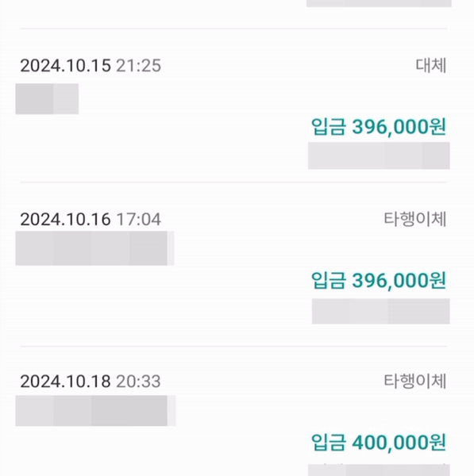Tap the 20:33 time on October 18

pos(139,382)
